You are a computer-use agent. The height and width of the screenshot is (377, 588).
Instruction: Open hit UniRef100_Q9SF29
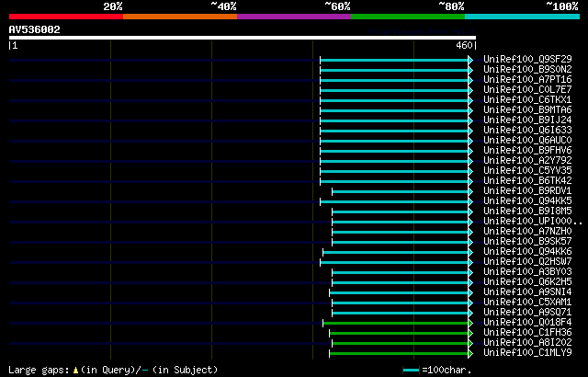click(527, 59)
